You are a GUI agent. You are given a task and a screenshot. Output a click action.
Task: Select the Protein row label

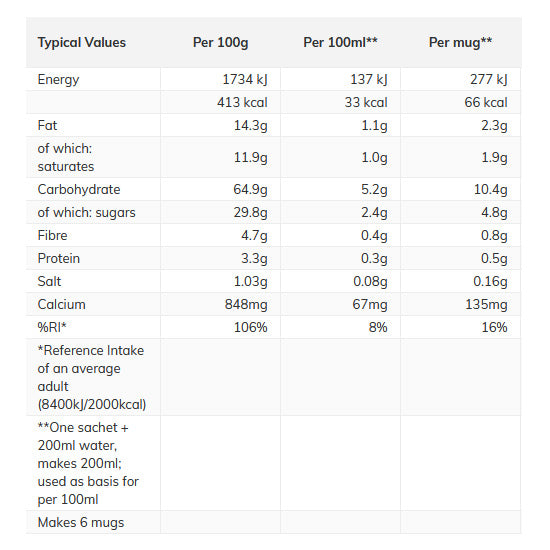[59, 259]
